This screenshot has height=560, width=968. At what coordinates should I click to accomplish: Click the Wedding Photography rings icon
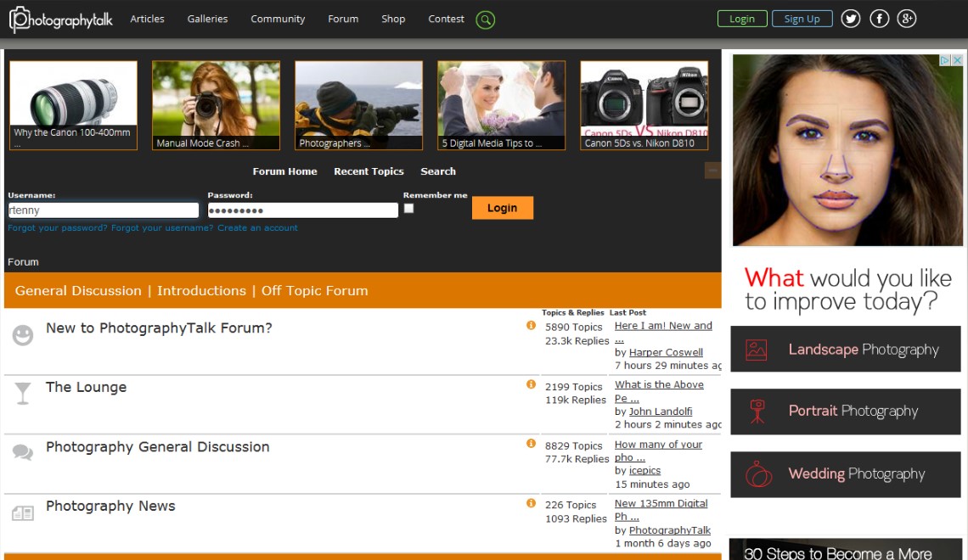(759, 474)
